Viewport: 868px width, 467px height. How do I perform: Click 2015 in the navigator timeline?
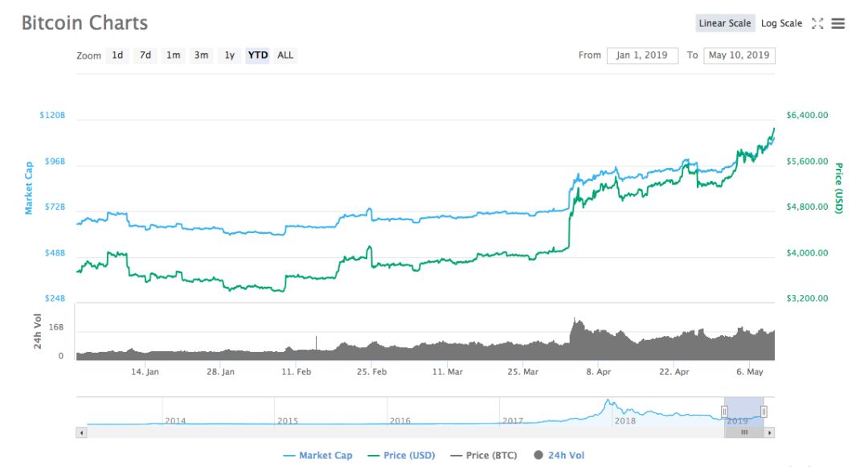click(x=288, y=421)
